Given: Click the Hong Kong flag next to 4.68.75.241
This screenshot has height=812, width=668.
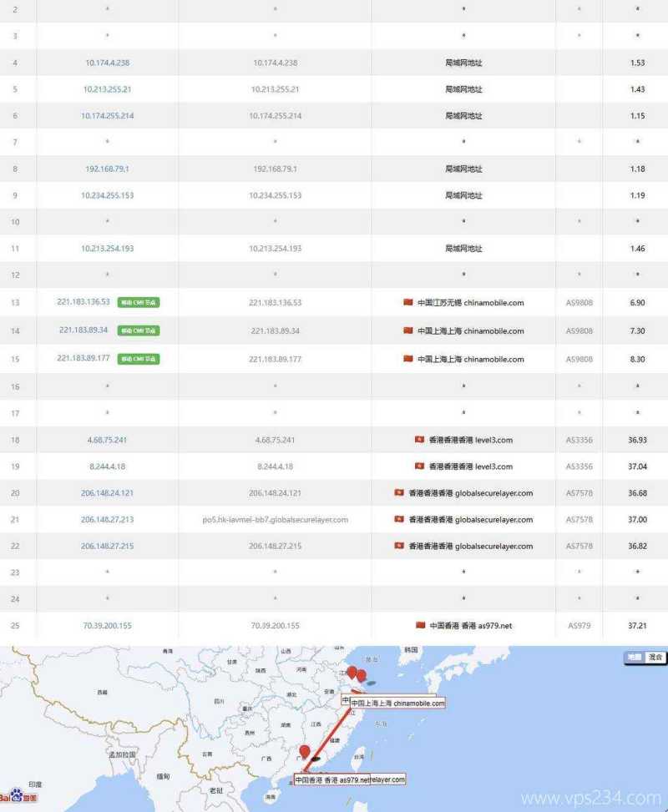Looking at the screenshot, I should tap(420, 440).
